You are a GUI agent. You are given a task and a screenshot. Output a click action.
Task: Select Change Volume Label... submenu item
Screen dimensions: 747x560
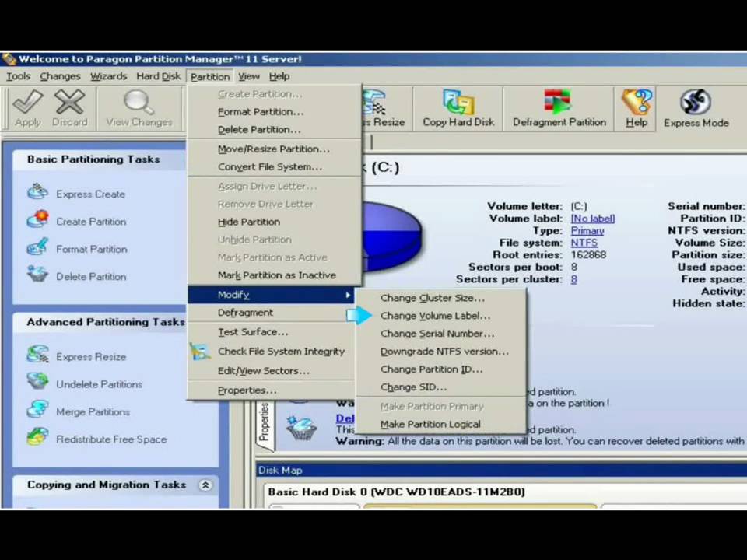pos(441,316)
